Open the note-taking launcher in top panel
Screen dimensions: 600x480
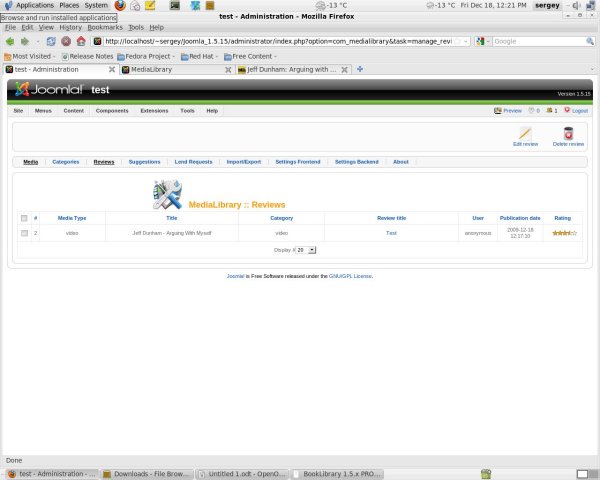click(150, 5)
